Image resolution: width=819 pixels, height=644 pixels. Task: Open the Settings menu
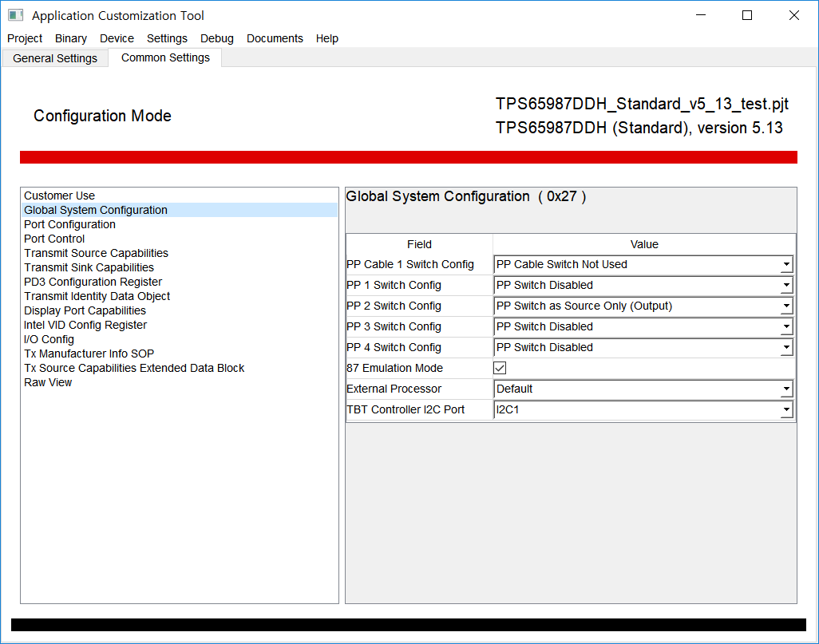pos(167,38)
